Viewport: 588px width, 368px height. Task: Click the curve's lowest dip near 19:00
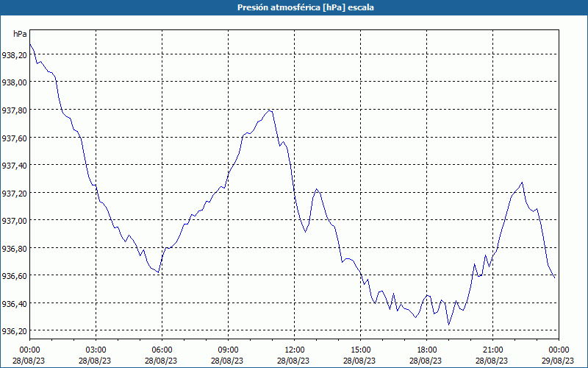pos(448,325)
